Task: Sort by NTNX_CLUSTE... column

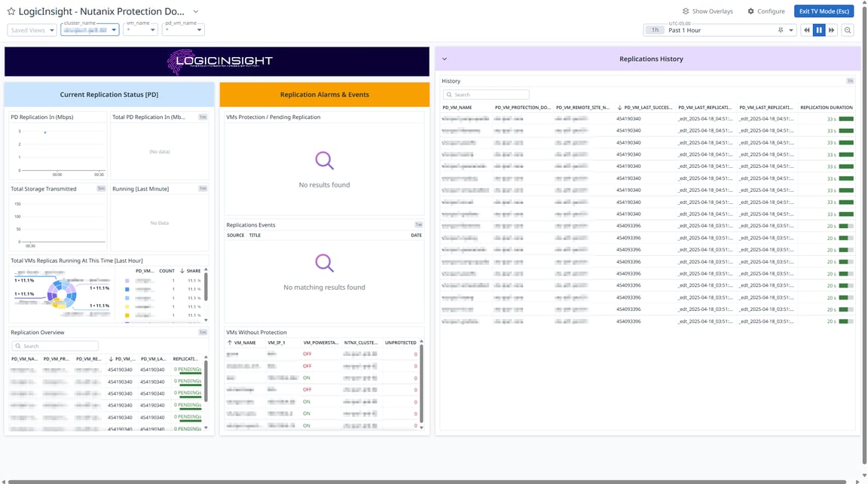Action: click(360, 343)
